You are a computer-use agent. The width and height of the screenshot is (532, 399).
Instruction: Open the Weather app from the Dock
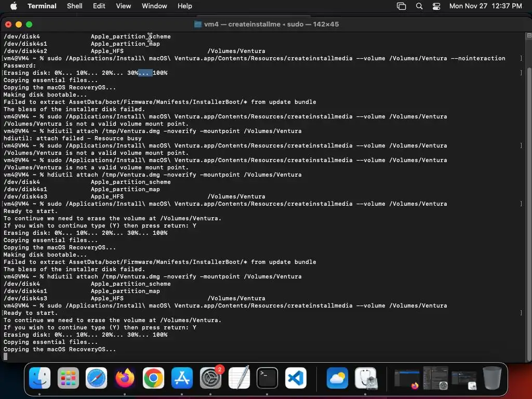(x=337, y=378)
